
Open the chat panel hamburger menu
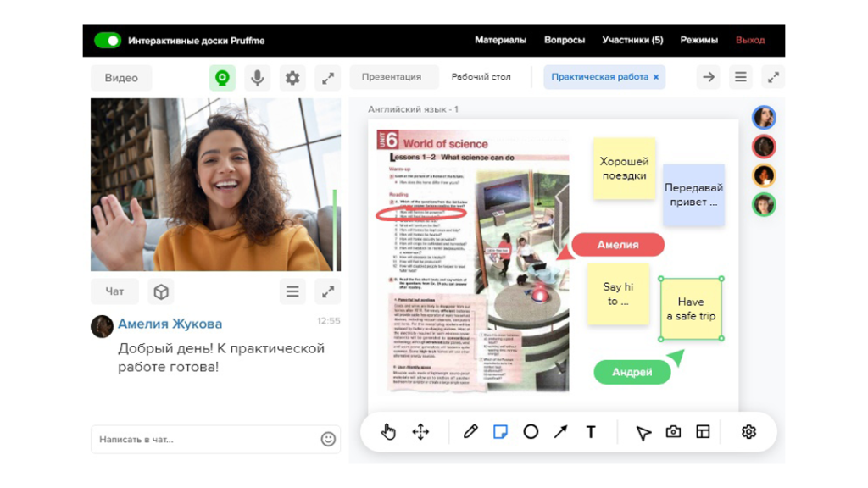pyautogui.click(x=292, y=291)
